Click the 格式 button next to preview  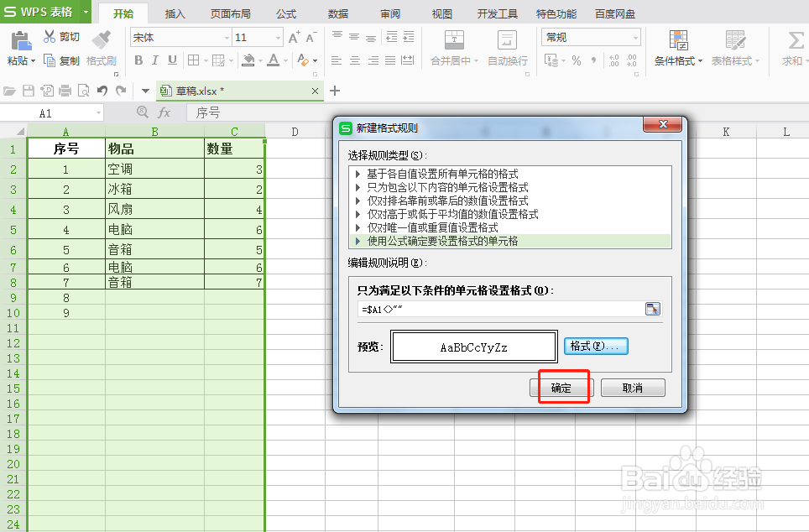[x=596, y=347]
